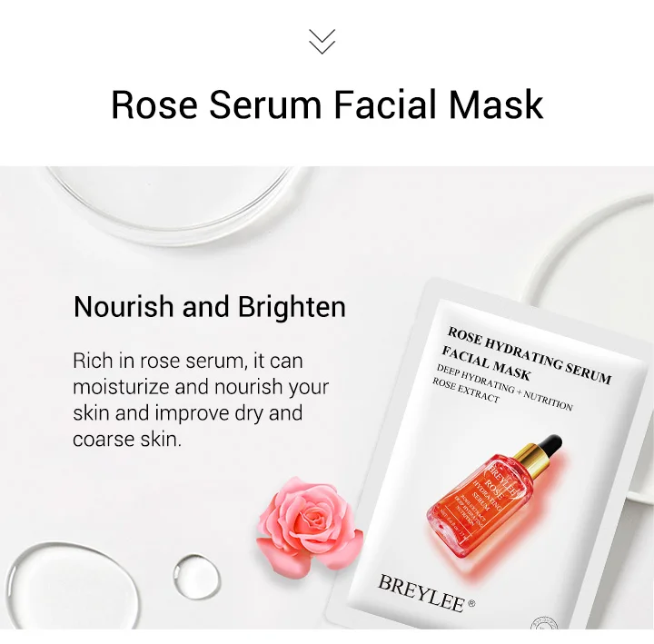The height and width of the screenshot is (644, 654).
Task: Click the 'Rose Serum Facial Mask' heading
Action: (x=327, y=104)
